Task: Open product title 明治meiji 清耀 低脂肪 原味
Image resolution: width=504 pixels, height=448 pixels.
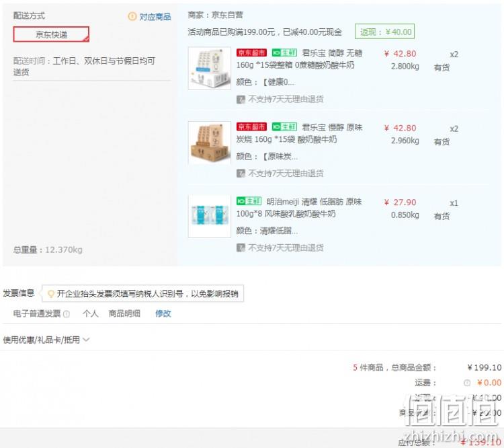Action: click(300, 208)
